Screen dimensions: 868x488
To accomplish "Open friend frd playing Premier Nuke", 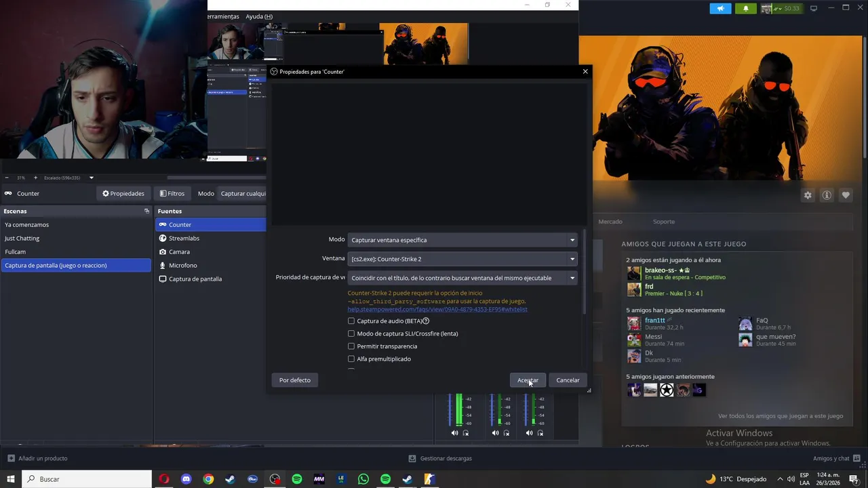I will [665, 289].
